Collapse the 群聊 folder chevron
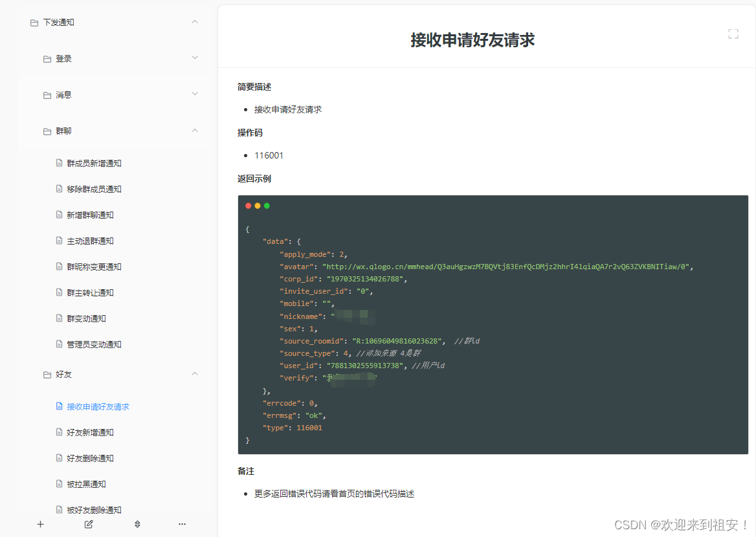Viewport: 756px width, 537px height. click(x=195, y=131)
